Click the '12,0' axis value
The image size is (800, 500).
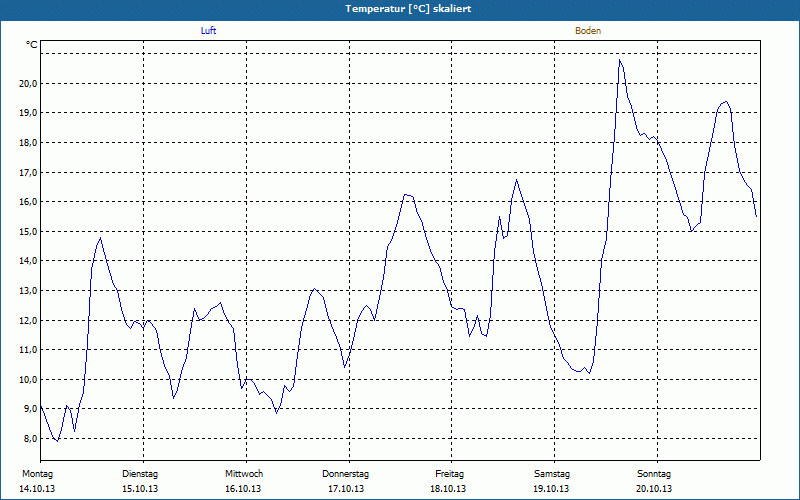pyautogui.click(x=28, y=320)
